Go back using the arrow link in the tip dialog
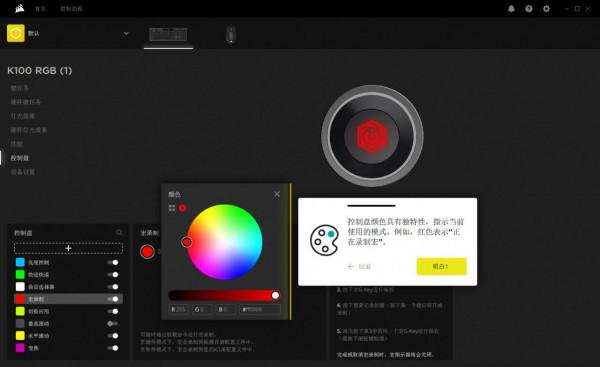The width and height of the screenshot is (600, 367). click(359, 266)
